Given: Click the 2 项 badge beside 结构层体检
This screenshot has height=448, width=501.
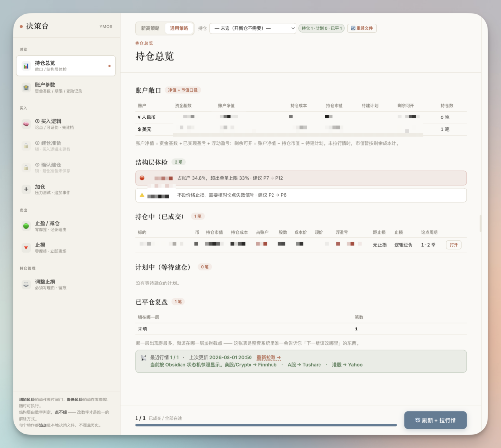Looking at the screenshot, I should point(179,162).
